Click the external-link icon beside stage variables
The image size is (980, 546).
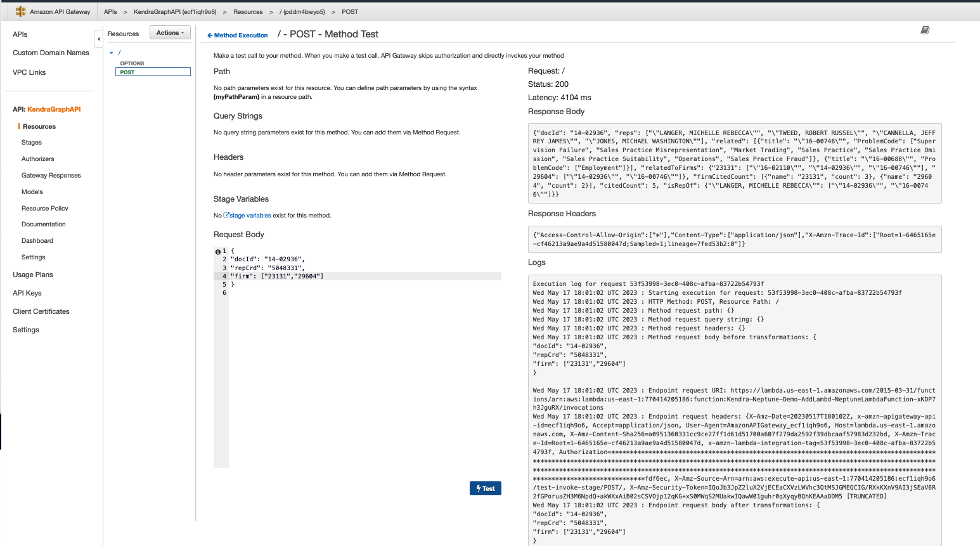226,215
